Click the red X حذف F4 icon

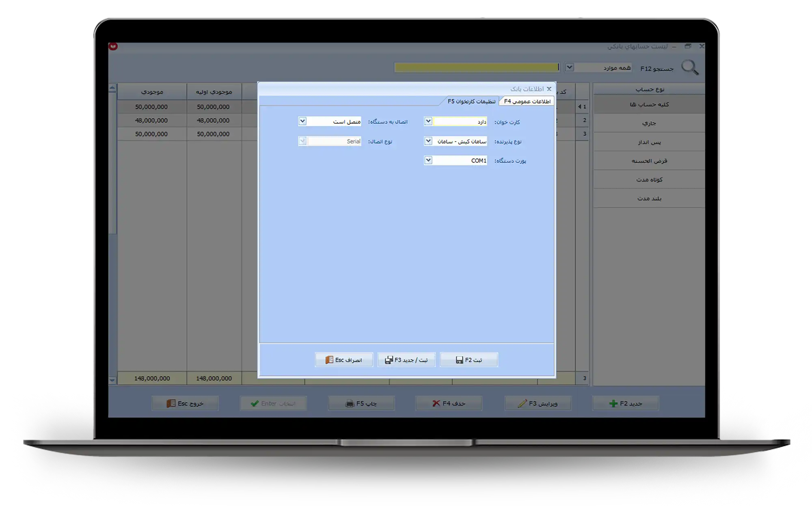pos(436,403)
